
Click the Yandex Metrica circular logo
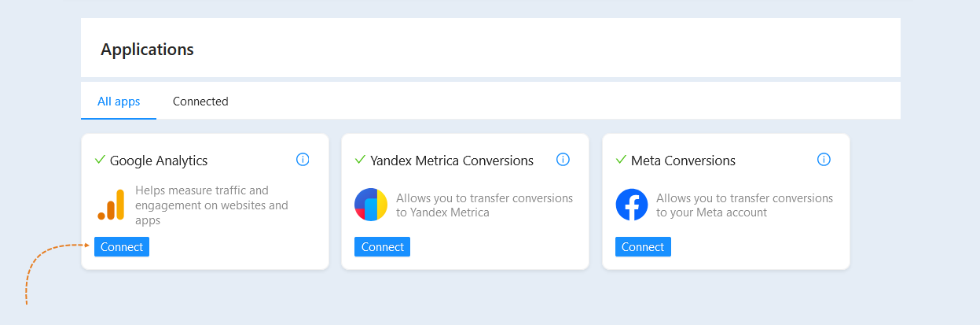[371, 205]
